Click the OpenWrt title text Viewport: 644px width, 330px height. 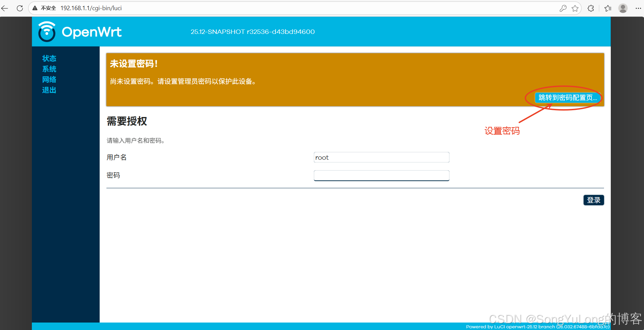92,32
